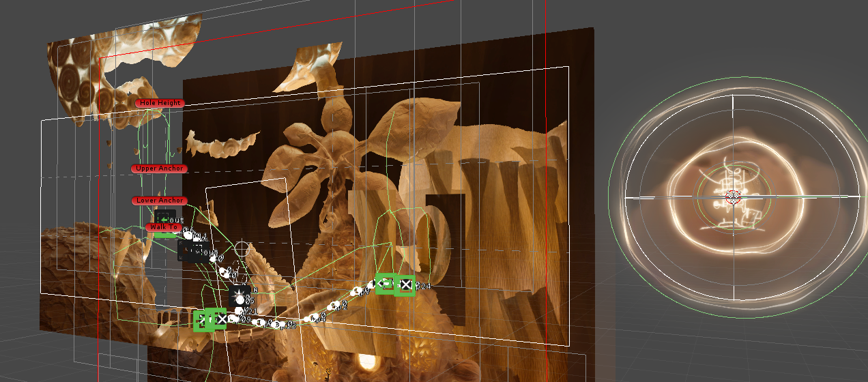868x382 pixels.
Task: Click the red Hole Height handle label
Action: [160, 103]
